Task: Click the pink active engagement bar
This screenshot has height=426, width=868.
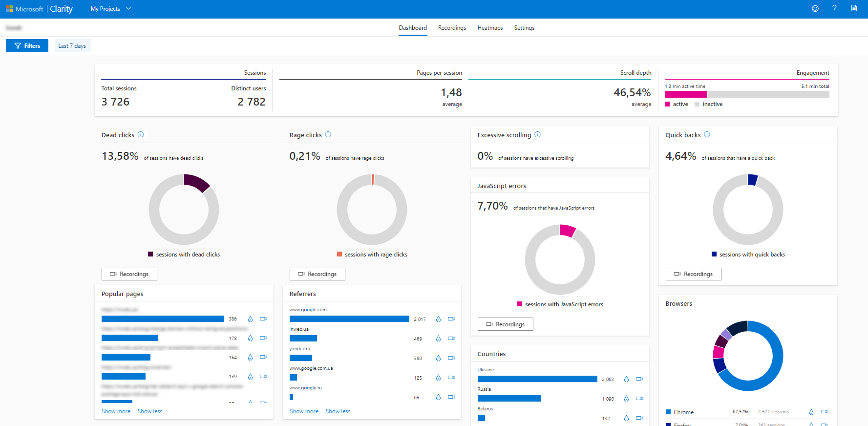Action: 686,94
